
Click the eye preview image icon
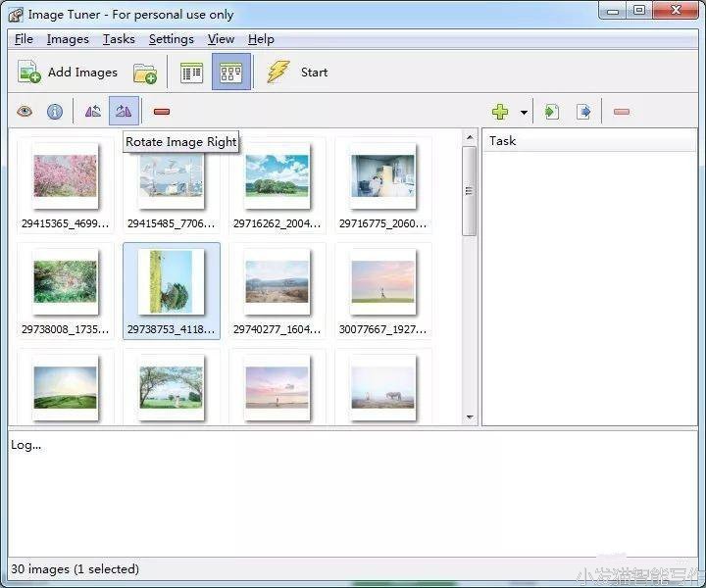tap(25, 112)
